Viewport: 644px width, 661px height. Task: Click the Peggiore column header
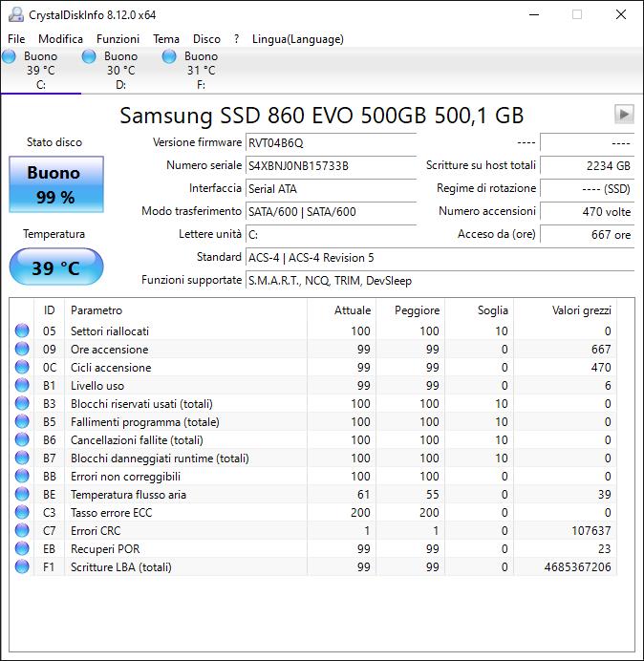(410, 310)
